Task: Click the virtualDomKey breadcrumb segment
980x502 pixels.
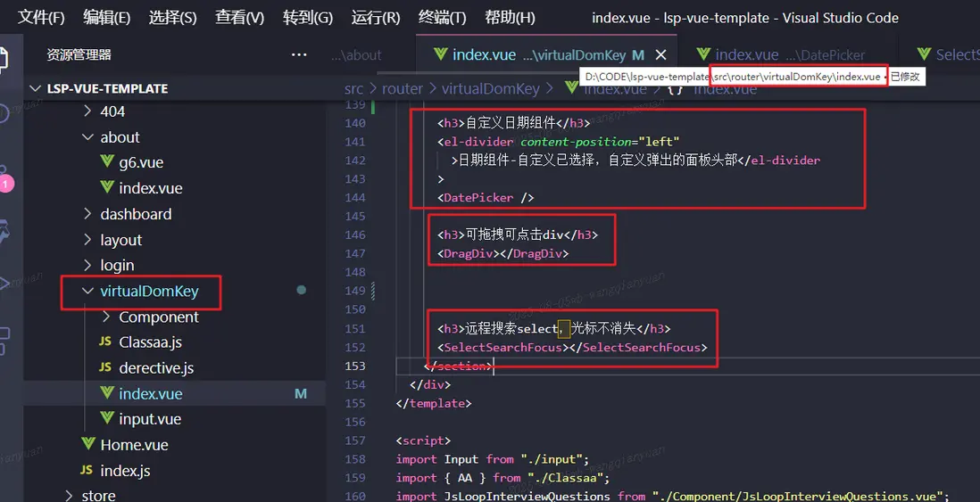Action: tap(491, 89)
